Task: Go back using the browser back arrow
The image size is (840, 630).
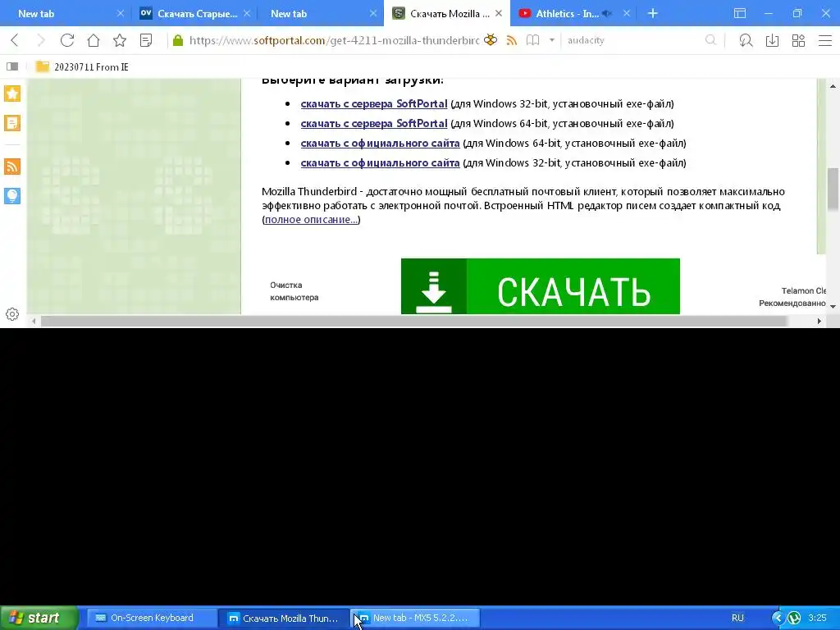Action: point(15,40)
